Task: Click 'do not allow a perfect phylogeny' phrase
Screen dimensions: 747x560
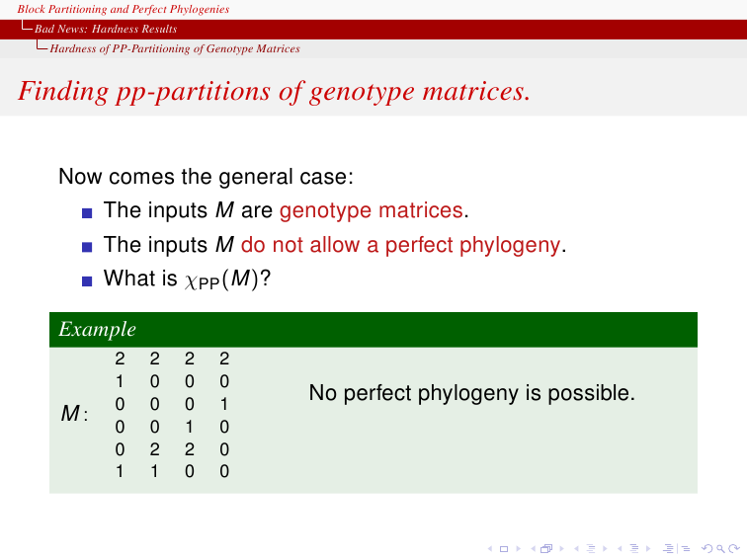Action: tap(400, 245)
